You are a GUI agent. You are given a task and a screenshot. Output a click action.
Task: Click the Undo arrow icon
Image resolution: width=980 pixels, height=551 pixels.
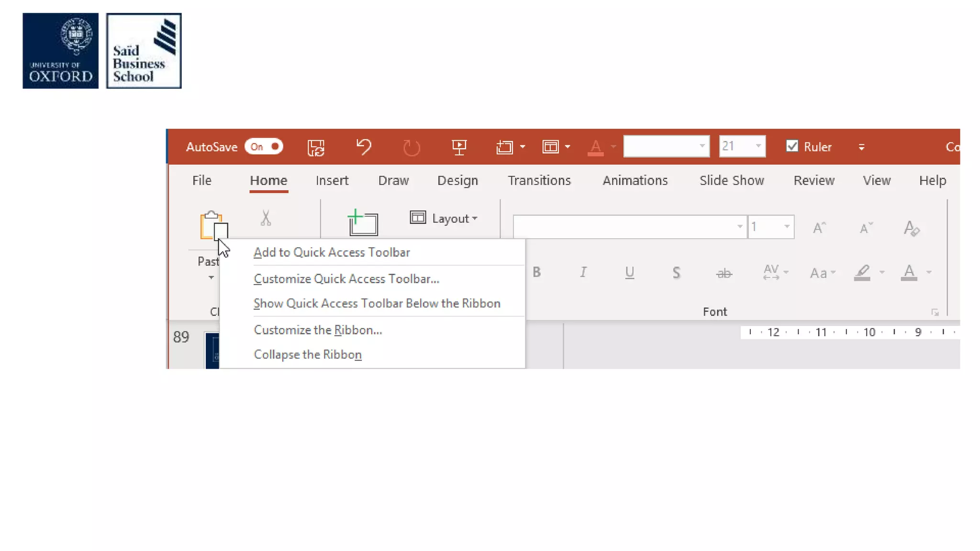(x=364, y=147)
